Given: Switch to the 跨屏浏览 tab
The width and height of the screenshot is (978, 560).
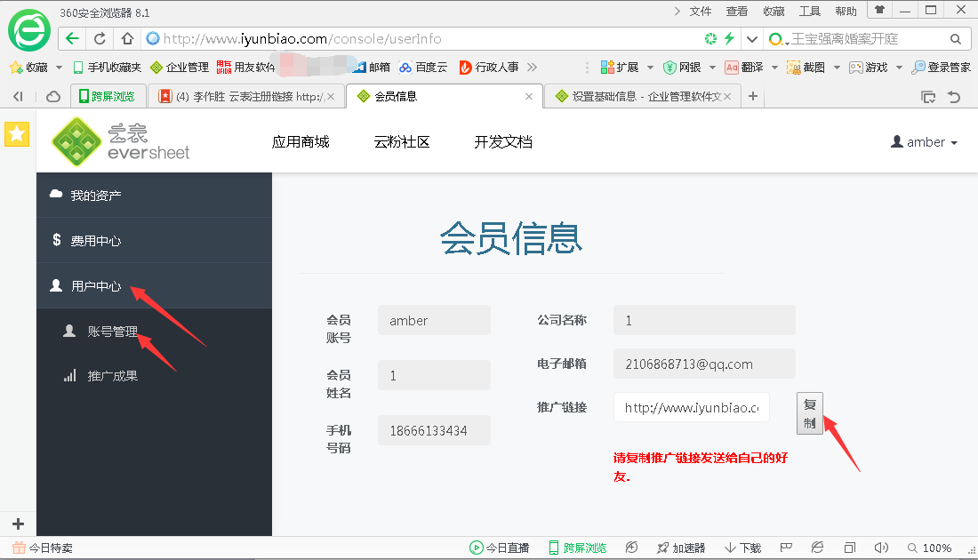Looking at the screenshot, I should pyautogui.click(x=108, y=96).
